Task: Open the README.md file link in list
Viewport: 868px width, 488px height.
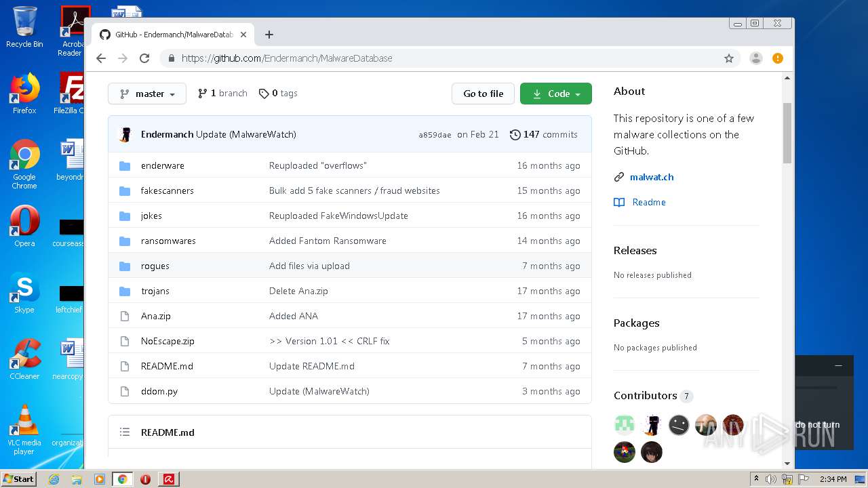Action: pos(167,366)
